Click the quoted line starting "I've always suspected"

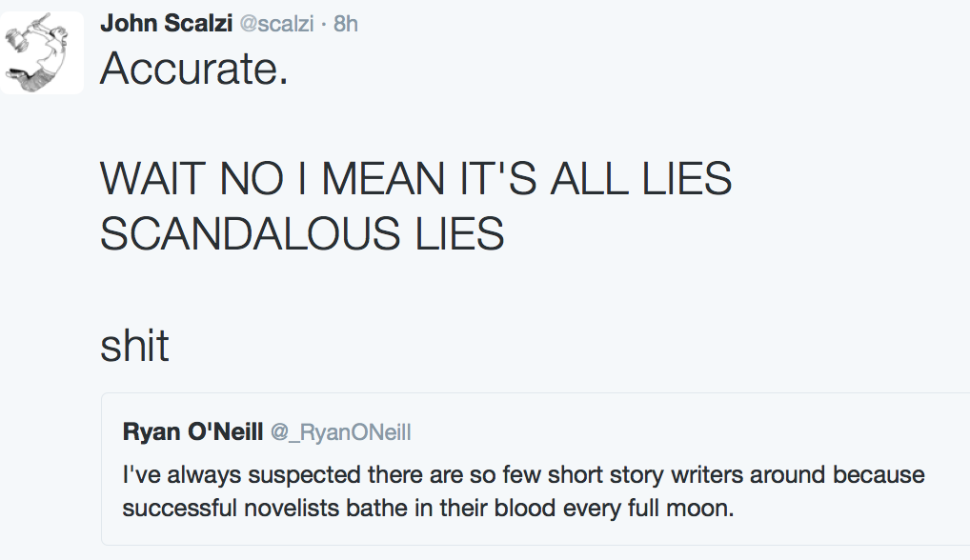coord(523,474)
